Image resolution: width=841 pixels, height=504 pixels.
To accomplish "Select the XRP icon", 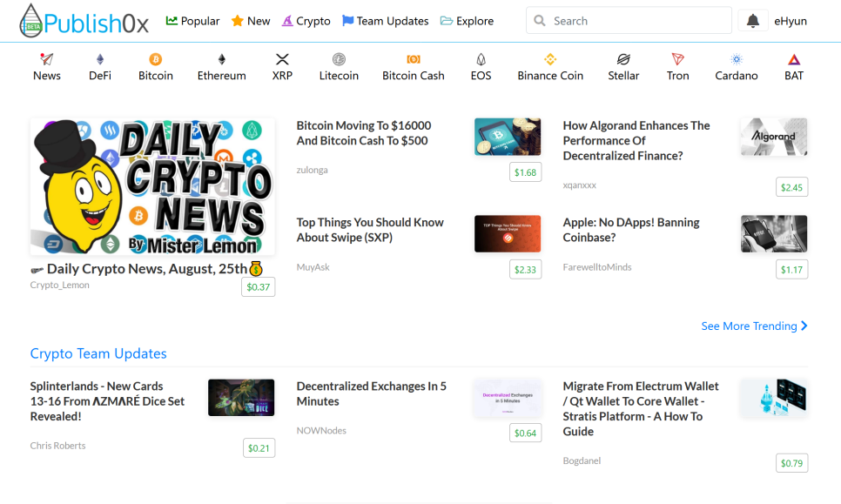I will tap(282, 59).
